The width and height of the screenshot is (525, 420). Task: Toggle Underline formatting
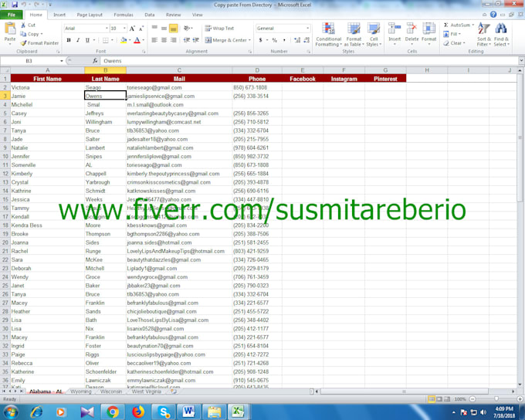87,40
